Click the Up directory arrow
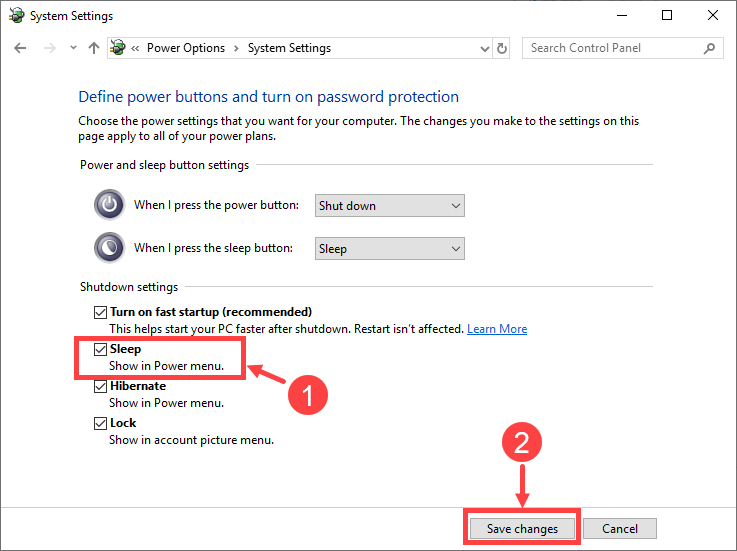Screen dimensions: 737x551 [94, 48]
